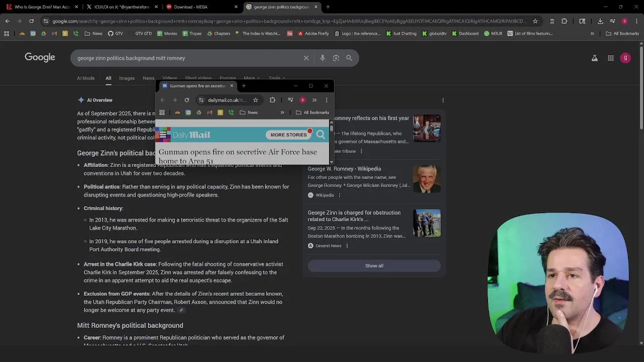The image size is (644, 362).
Task: Open three-dot menu in Daily Mail window
Action: click(327, 100)
